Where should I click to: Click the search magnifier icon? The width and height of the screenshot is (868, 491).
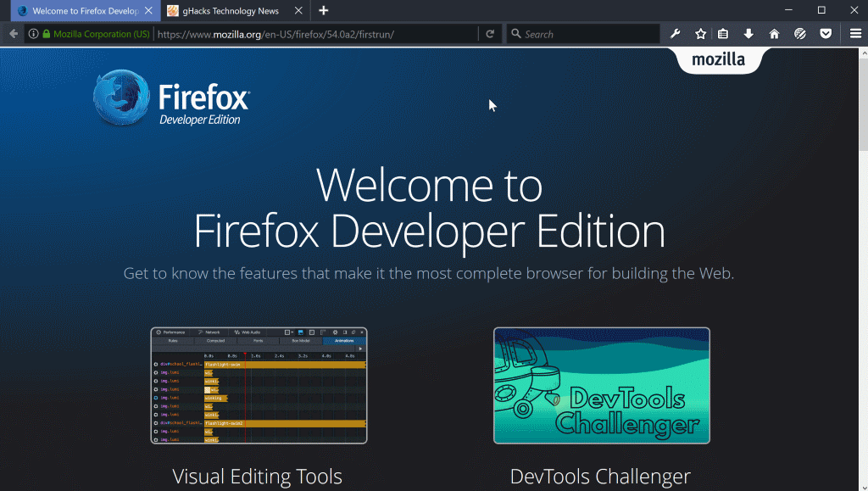[x=516, y=34]
